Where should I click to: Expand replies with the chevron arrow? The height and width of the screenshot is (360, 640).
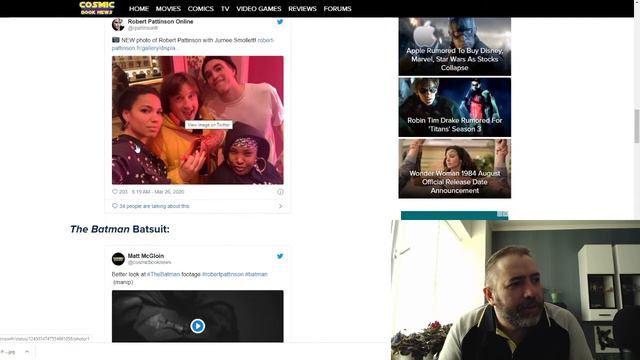tap(280, 206)
